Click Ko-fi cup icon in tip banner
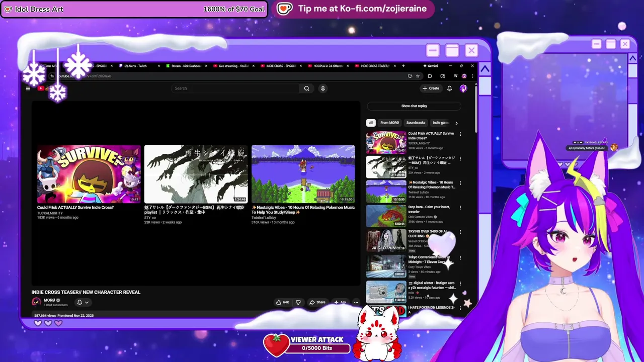Screen dimensions: 644x362 pyautogui.click(x=284, y=9)
